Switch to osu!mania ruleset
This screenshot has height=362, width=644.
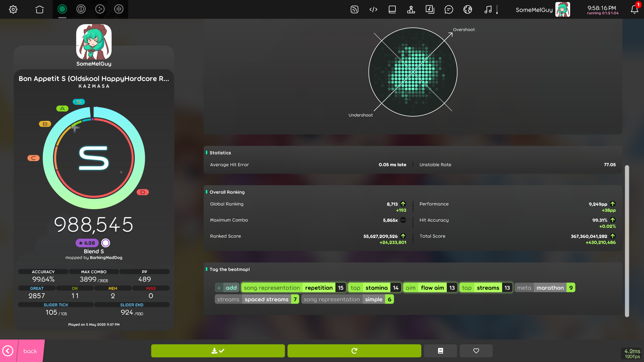tap(119, 9)
